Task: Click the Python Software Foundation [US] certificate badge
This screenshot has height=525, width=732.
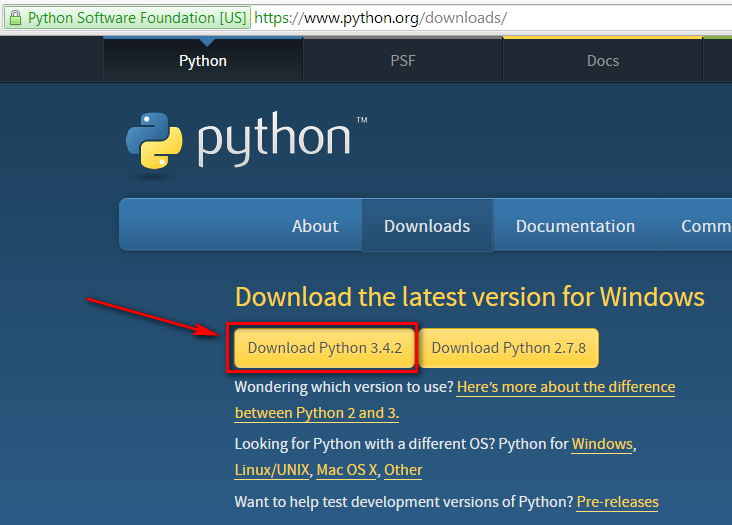Action: (127, 18)
